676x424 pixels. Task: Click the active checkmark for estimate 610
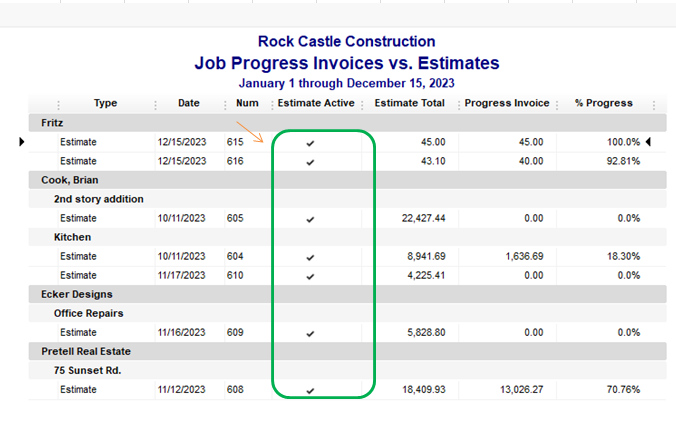(x=310, y=276)
